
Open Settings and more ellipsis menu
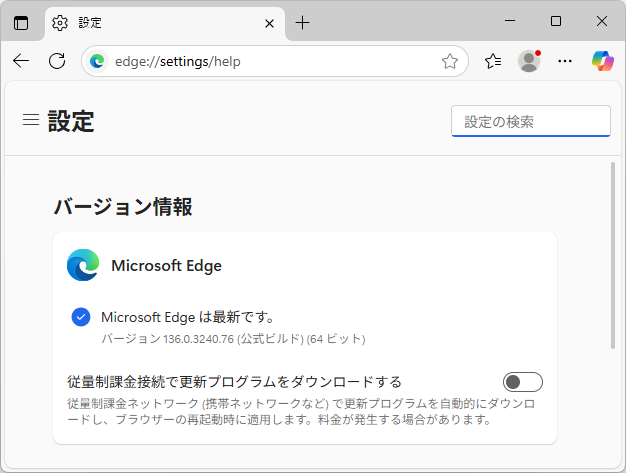click(x=565, y=61)
